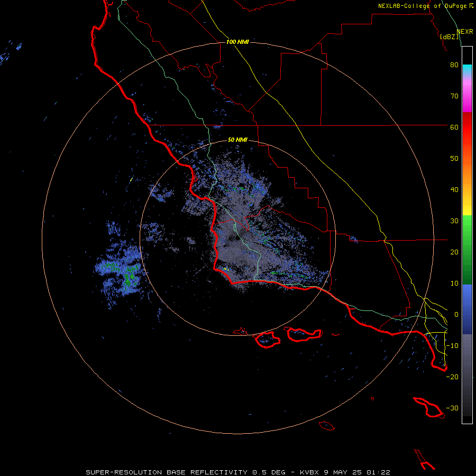
Task: Click the 30 value on the dBZ scale
Action: click(x=454, y=221)
